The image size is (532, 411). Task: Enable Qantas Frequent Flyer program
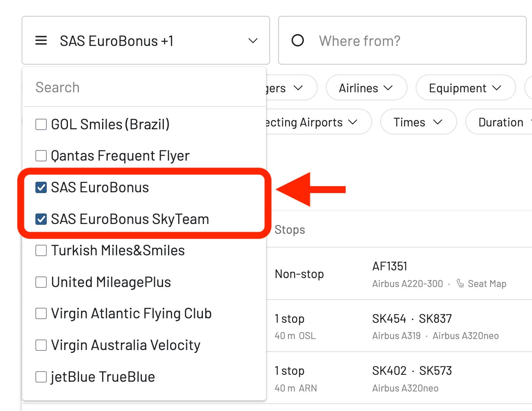41,155
